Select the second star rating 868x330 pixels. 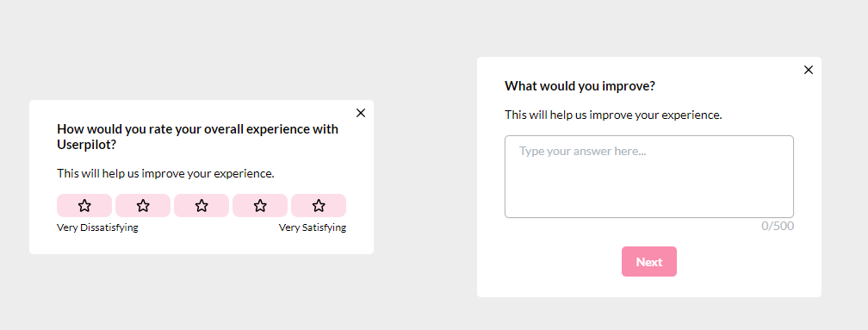click(x=143, y=205)
